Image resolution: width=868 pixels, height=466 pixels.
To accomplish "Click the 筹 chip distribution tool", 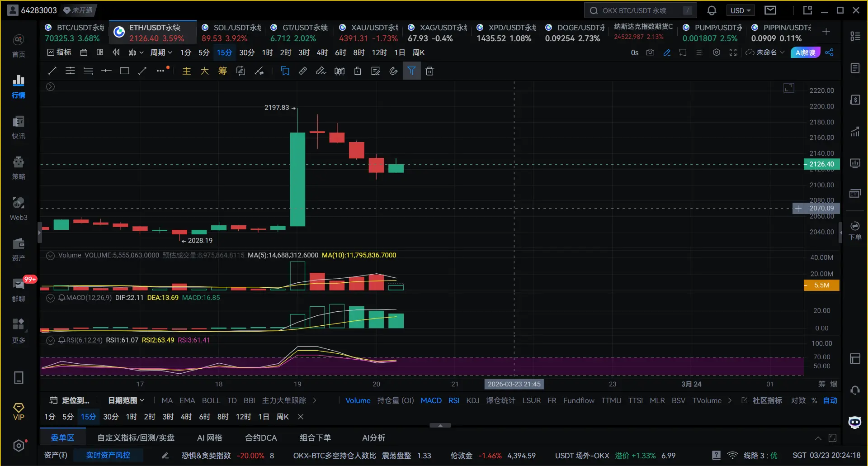I will (x=222, y=71).
